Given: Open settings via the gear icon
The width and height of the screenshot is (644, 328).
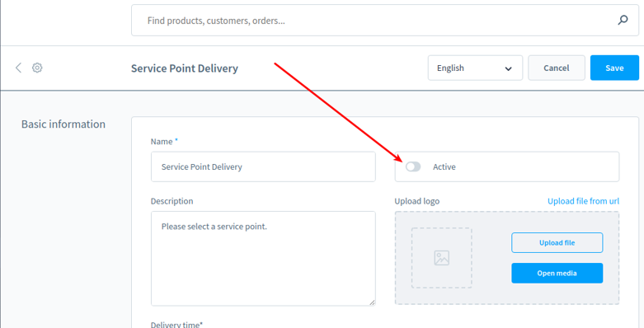Looking at the screenshot, I should (x=37, y=68).
